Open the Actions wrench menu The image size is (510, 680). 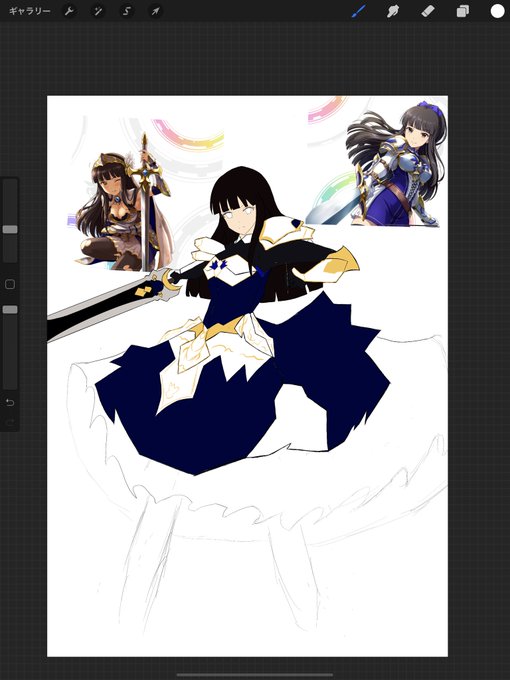[x=69, y=11]
